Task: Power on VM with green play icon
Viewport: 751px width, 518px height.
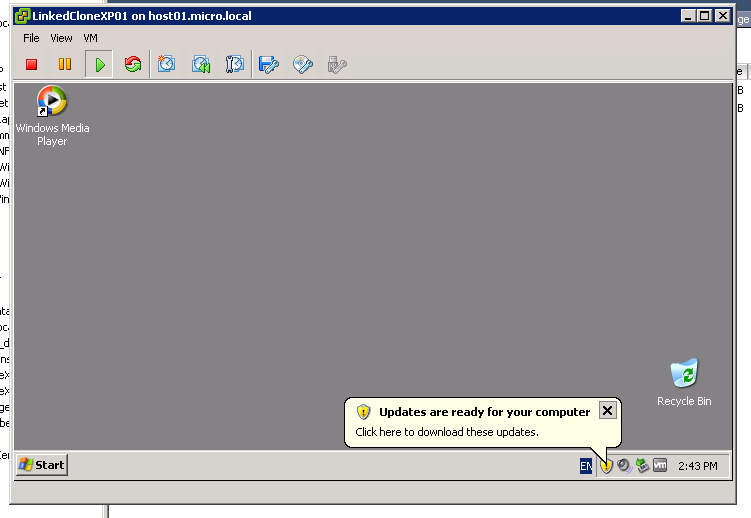Action: pos(99,64)
